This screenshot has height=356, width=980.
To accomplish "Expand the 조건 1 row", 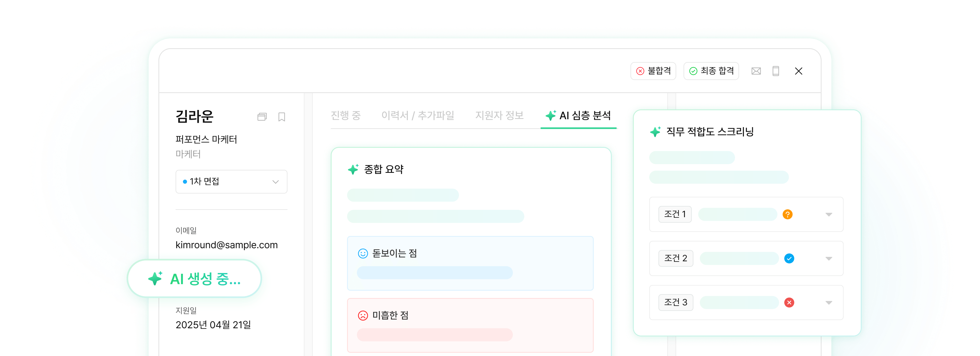I will point(829,215).
